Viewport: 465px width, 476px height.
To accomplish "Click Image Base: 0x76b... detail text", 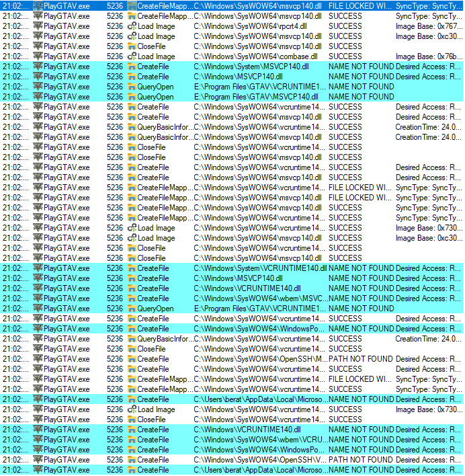I will pos(429,56).
